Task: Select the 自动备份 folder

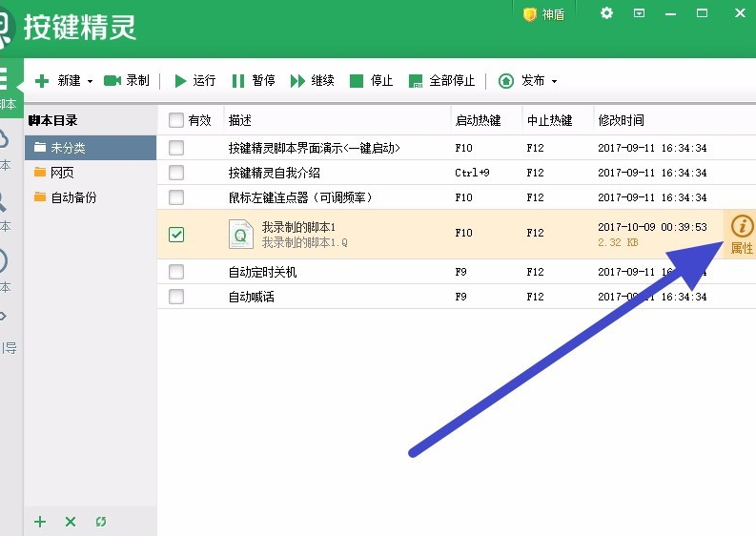Action: click(72, 197)
